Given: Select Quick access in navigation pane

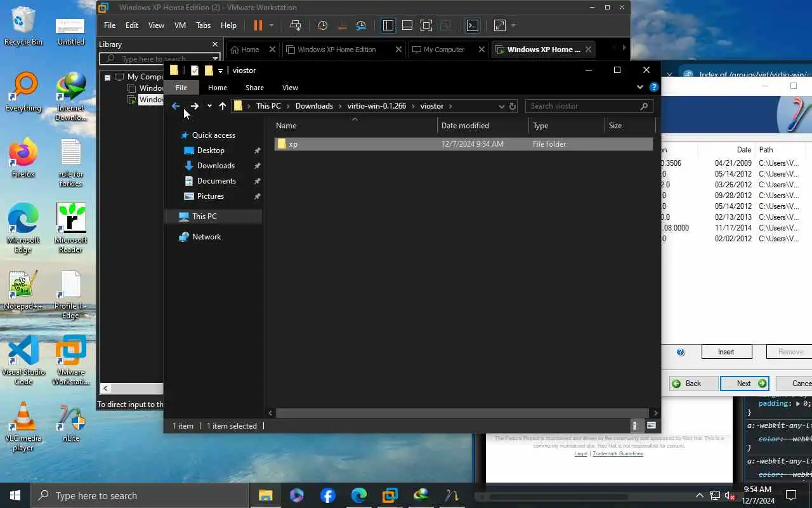Looking at the screenshot, I should click(x=213, y=135).
